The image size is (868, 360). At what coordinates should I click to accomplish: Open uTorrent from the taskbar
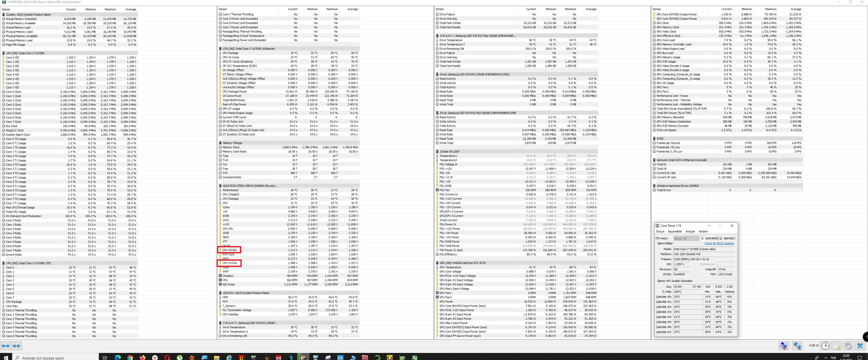[x=180, y=357]
